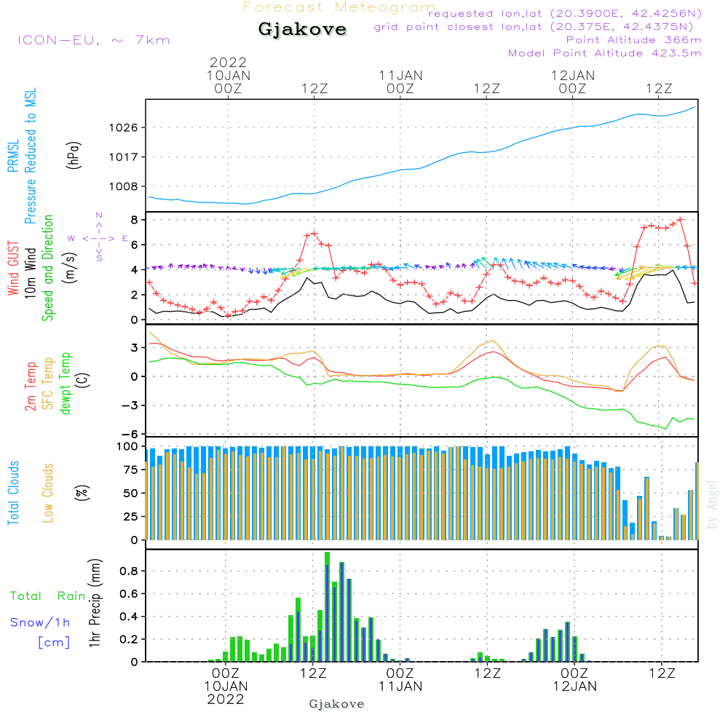This screenshot has height=728, width=728.
Task: Click the '10m Wind' legend label
Action: [x=30, y=273]
